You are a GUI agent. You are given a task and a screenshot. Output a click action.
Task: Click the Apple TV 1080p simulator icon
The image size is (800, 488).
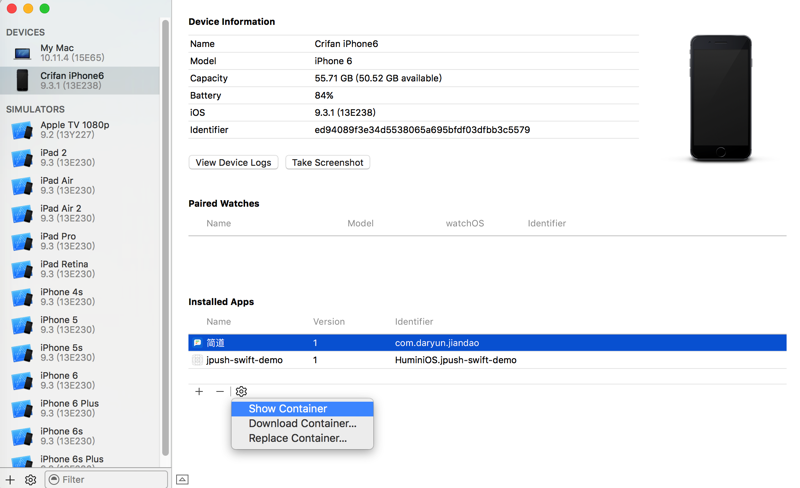coord(22,130)
